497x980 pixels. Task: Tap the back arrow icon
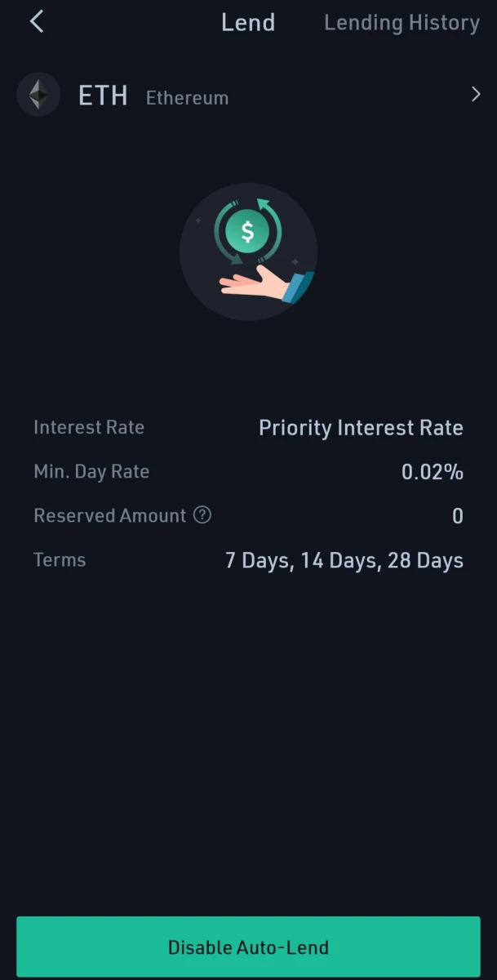(37, 22)
